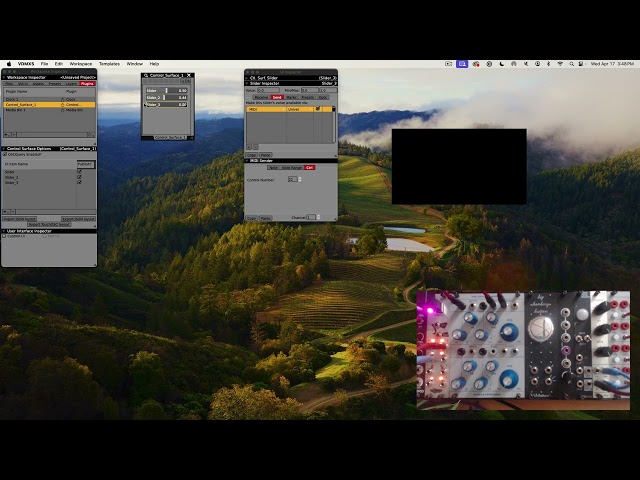Screen dimensions: 640x480
Task: Open the Univer destination dropdown
Action: coord(300,109)
